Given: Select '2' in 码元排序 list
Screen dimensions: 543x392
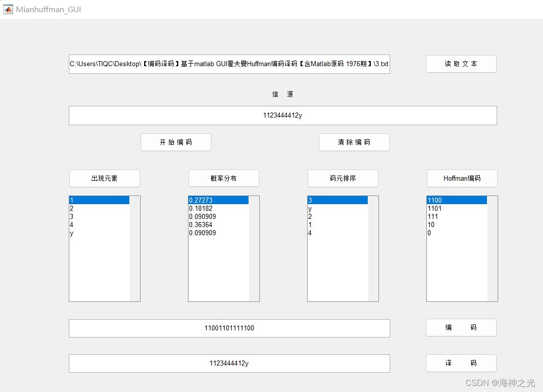Looking at the screenshot, I should click(x=338, y=216).
